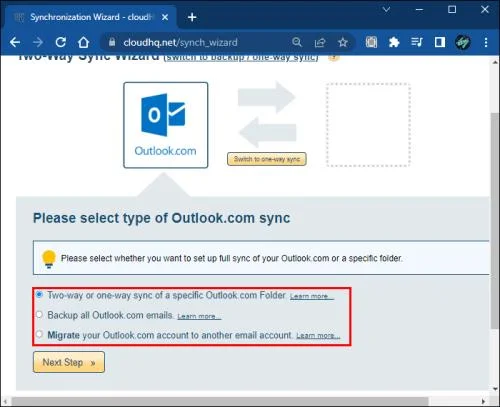
Task: Click the empty dotted destination service box
Action: click(x=368, y=125)
